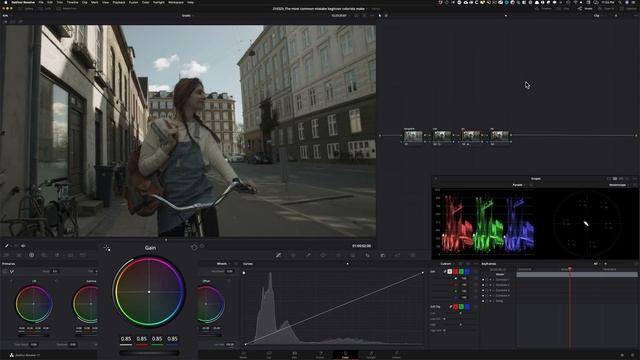
Task: Open project settings gear icon
Action: tap(634, 355)
